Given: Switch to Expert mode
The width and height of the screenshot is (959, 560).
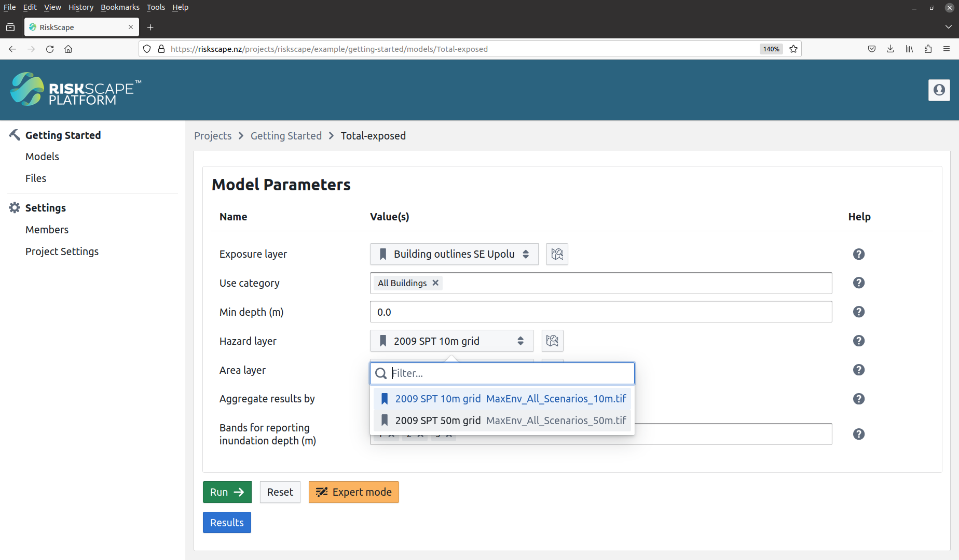Looking at the screenshot, I should point(354,492).
